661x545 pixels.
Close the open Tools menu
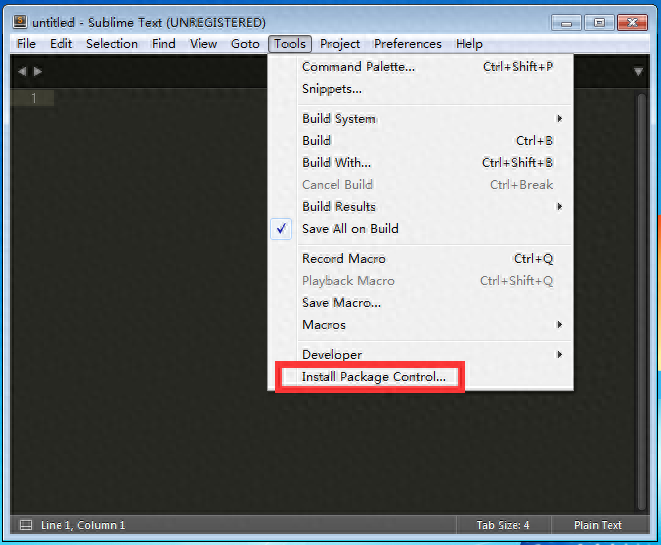(290, 44)
